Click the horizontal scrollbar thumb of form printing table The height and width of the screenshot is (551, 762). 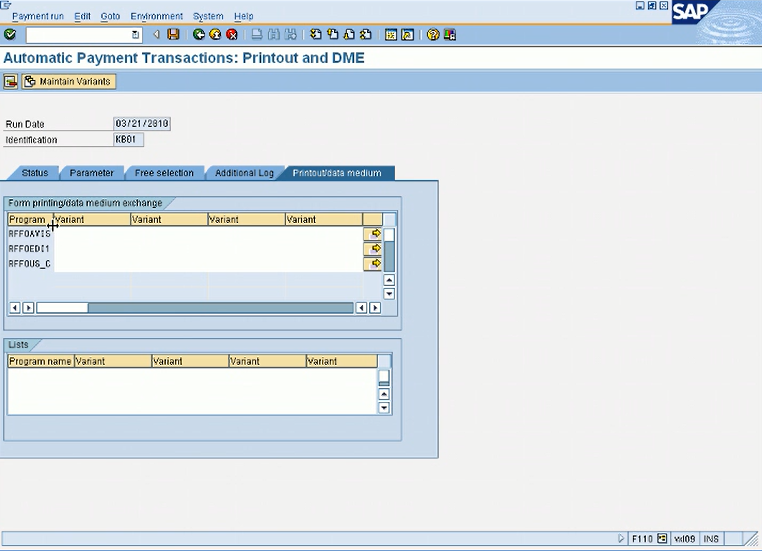[62, 308]
